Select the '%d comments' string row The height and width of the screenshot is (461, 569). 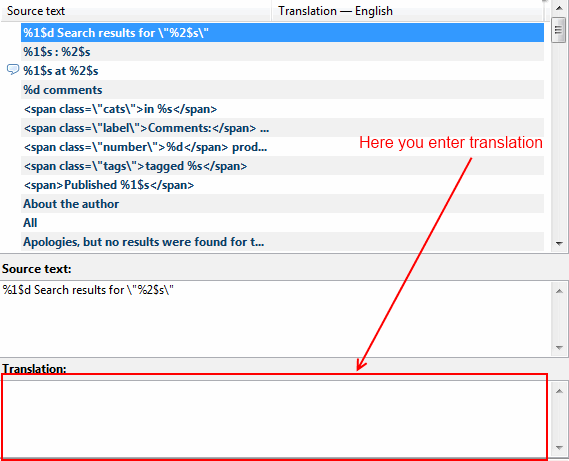tap(282, 90)
